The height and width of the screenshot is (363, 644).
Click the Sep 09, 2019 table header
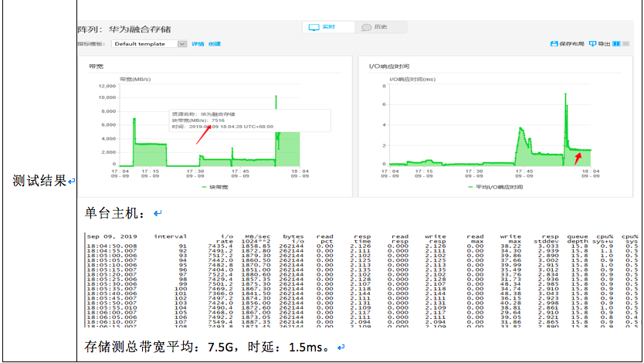112,236
